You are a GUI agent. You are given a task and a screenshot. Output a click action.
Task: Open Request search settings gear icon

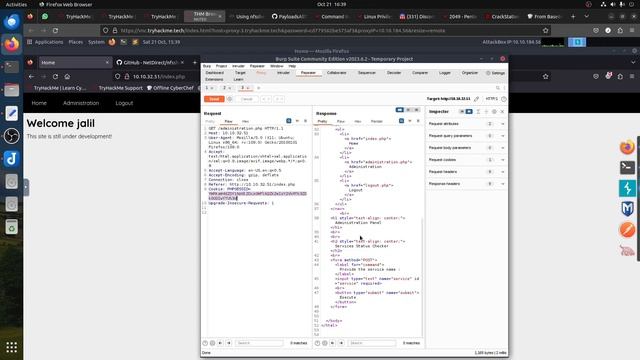[212, 343]
